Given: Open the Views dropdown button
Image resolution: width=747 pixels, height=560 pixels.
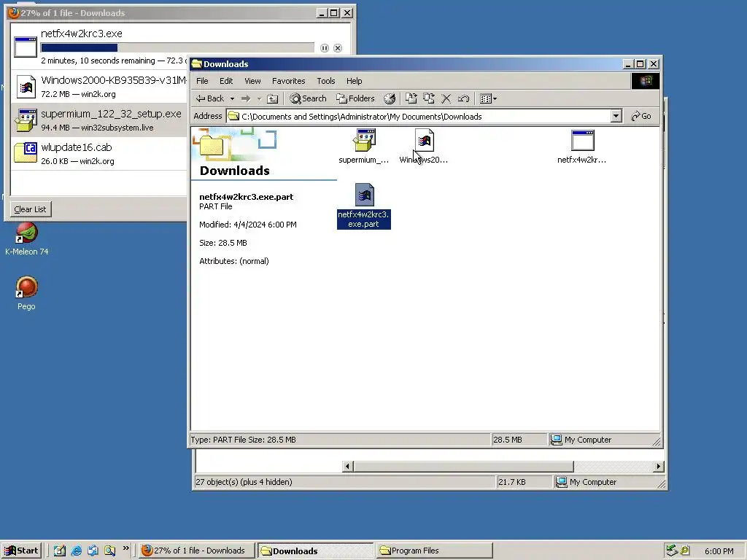Looking at the screenshot, I should click(x=488, y=98).
